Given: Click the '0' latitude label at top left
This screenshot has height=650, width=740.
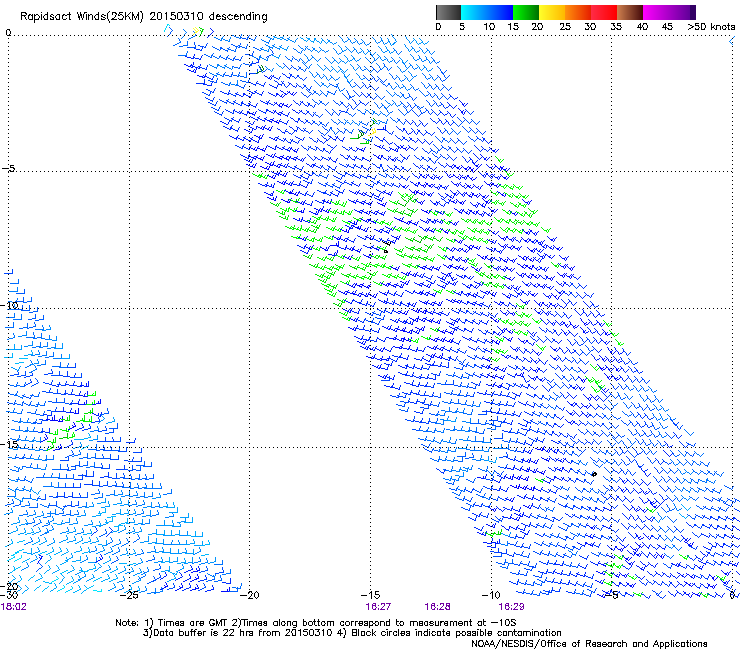Looking at the screenshot, I should click(x=8, y=33).
